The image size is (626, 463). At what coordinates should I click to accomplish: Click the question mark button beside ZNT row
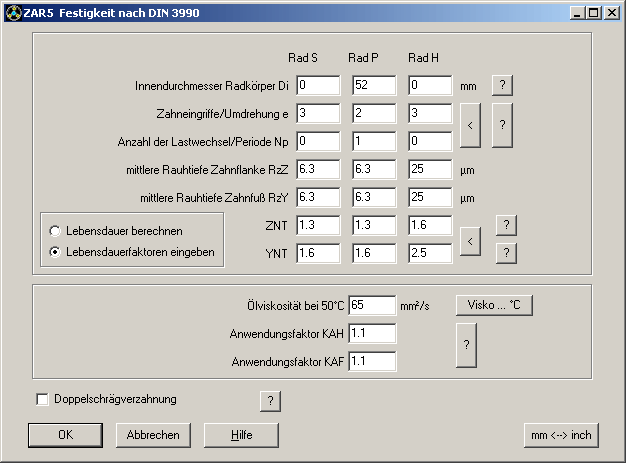(507, 225)
